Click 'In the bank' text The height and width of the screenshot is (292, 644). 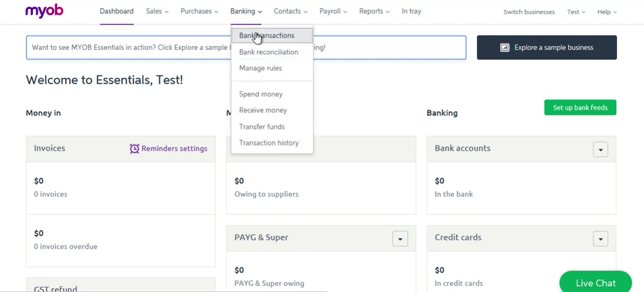pos(454,194)
